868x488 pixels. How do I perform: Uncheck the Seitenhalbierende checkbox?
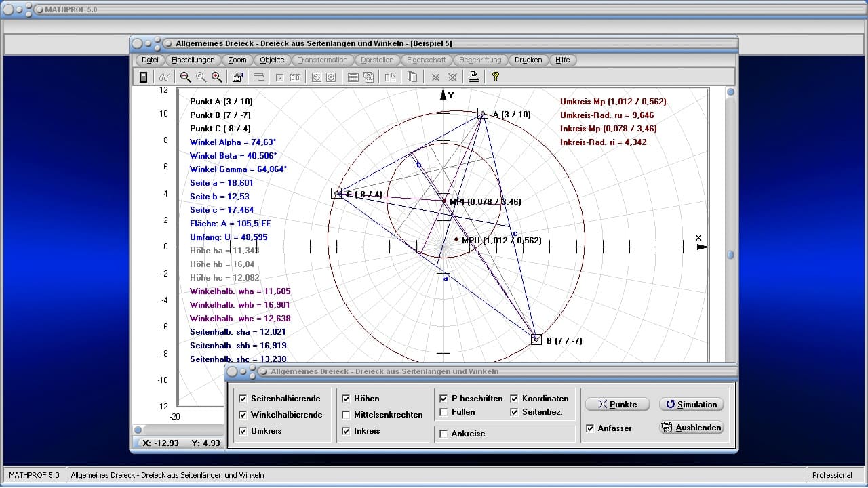click(243, 399)
